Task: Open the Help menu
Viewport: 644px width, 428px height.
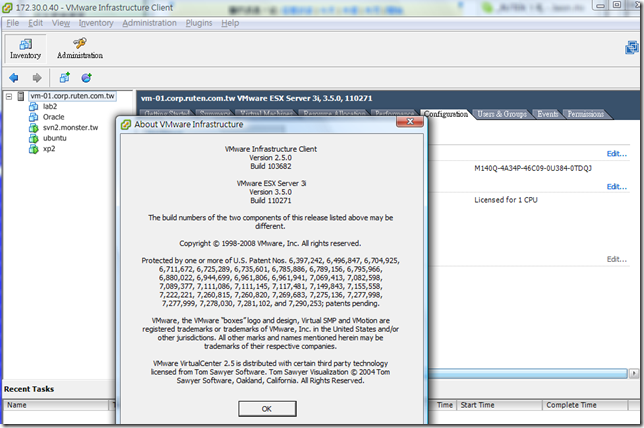Action: (x=230, y=23)
